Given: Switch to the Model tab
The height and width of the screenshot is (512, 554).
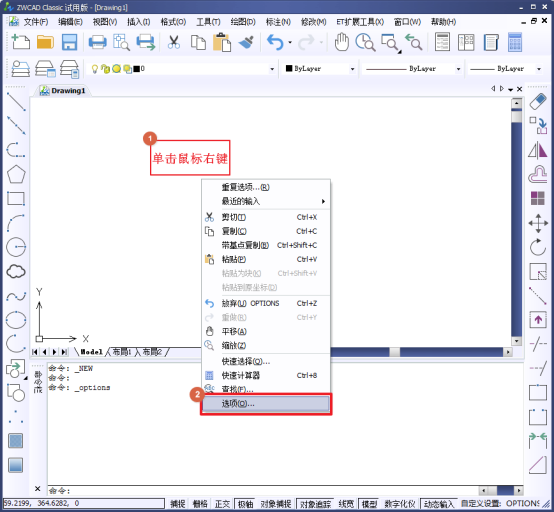Looking at the screenshot, I should pos(91,352).
